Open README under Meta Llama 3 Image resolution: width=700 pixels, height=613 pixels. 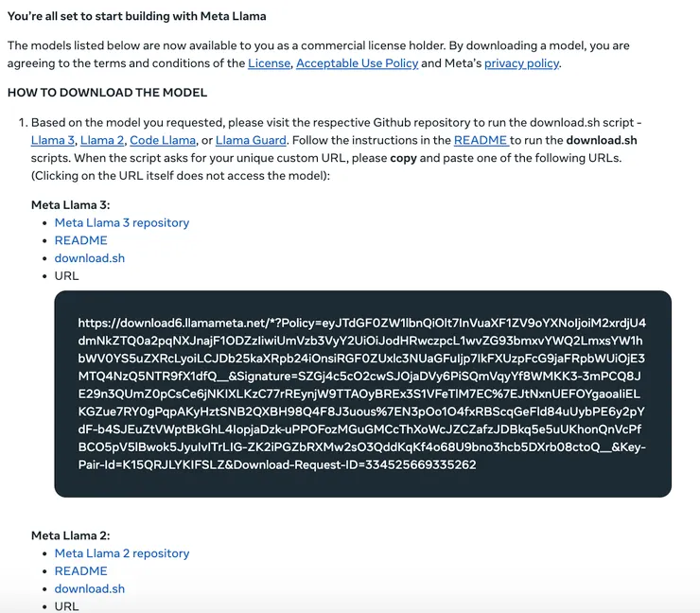tap(80, 240)
